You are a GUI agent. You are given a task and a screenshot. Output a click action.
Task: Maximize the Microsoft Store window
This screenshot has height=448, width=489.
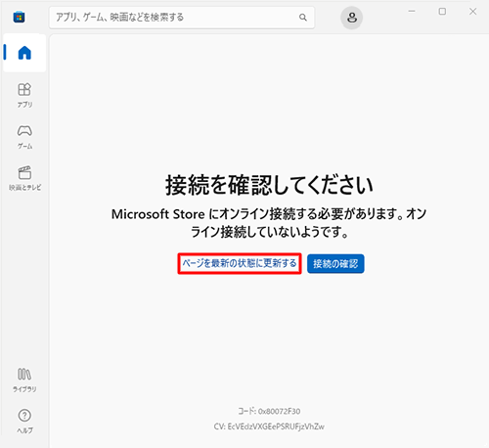click(442, 12)
